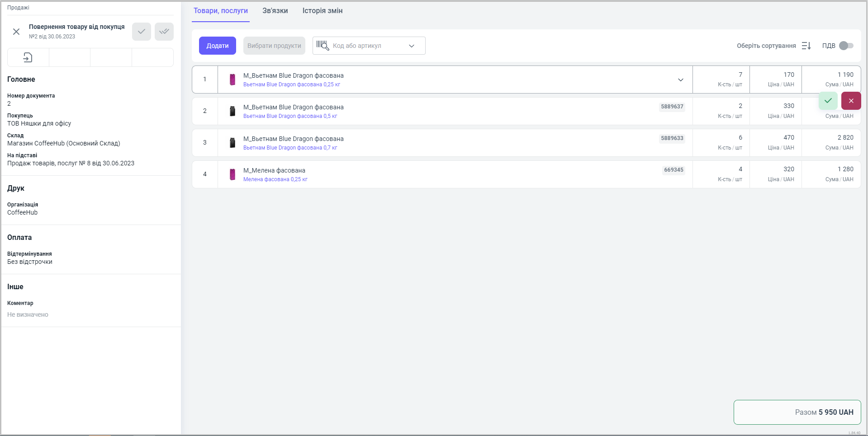This screenshot has width=868, height=436.
Task: Open Вьетнам Blue Dragon фасована 0,5 кг link
Action: [290, 116]
